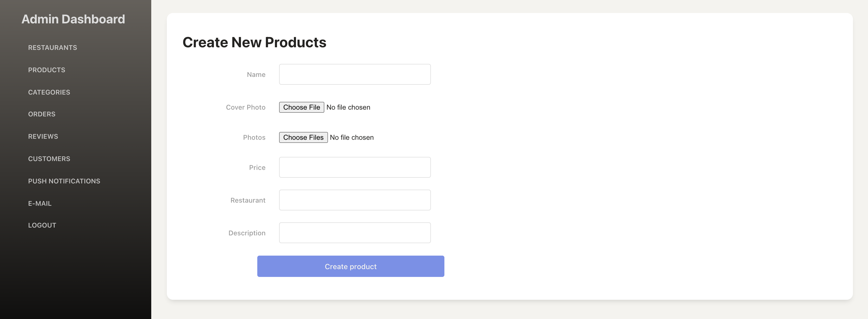
Task: Navigate to the Reviews section
Action: pos(43,136)
